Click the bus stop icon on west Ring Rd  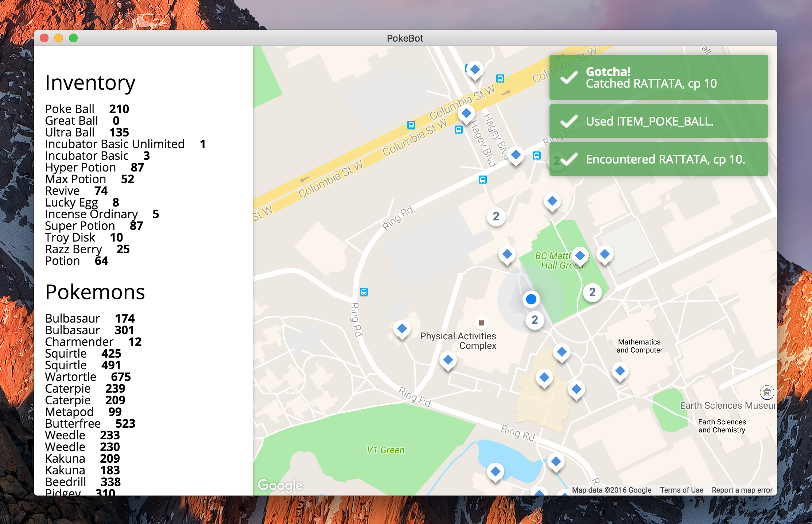click(364, 292)
